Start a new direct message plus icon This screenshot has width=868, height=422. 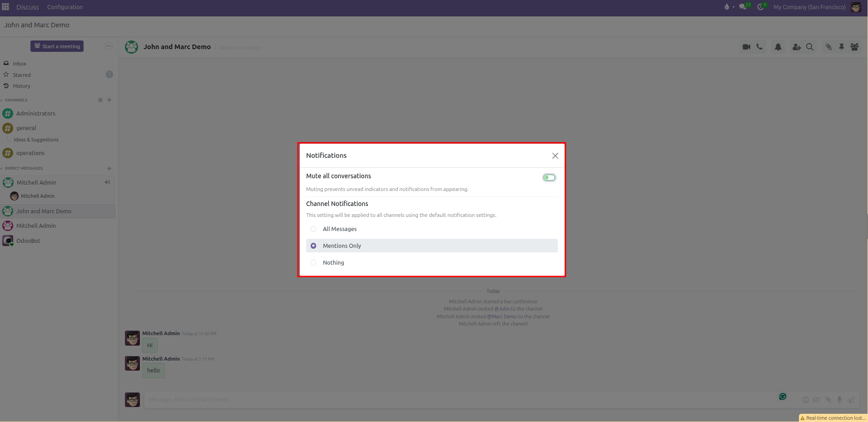point(109,168)
